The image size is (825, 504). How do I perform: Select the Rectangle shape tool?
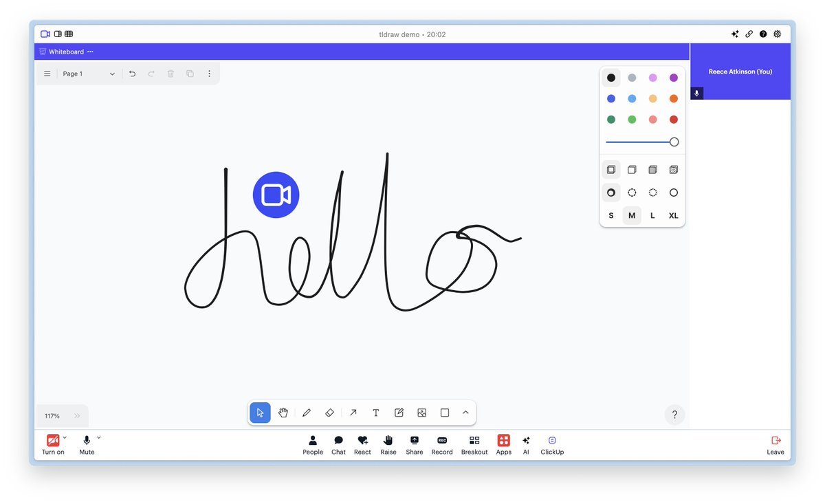click(445, 413)
